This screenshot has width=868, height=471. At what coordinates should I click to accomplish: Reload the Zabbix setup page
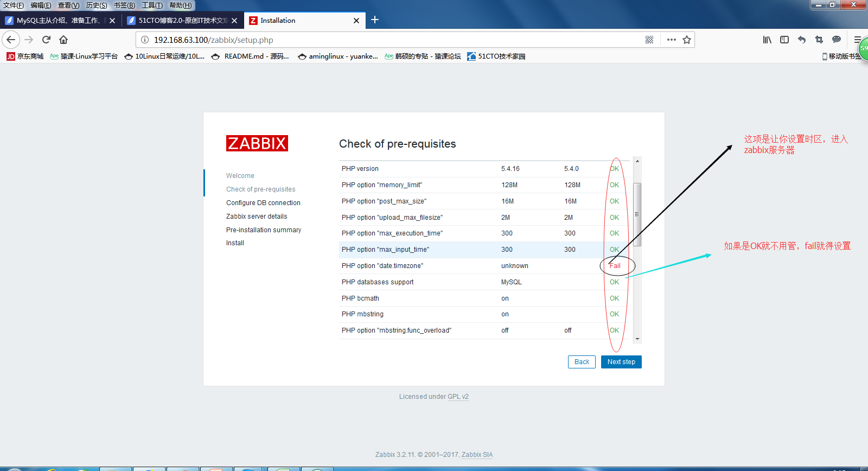[46, 40]
